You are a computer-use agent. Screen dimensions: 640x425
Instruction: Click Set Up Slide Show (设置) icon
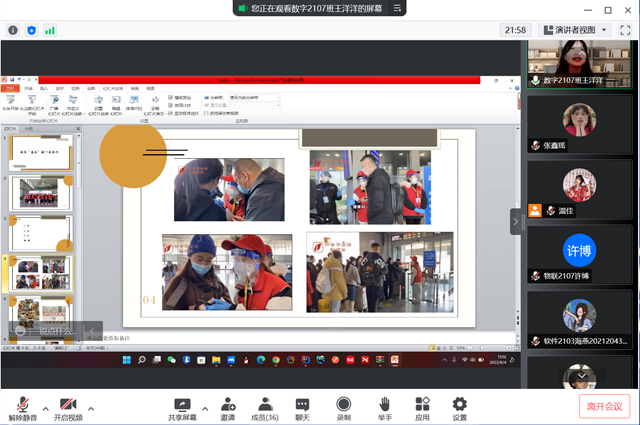(x=98, y=105)
